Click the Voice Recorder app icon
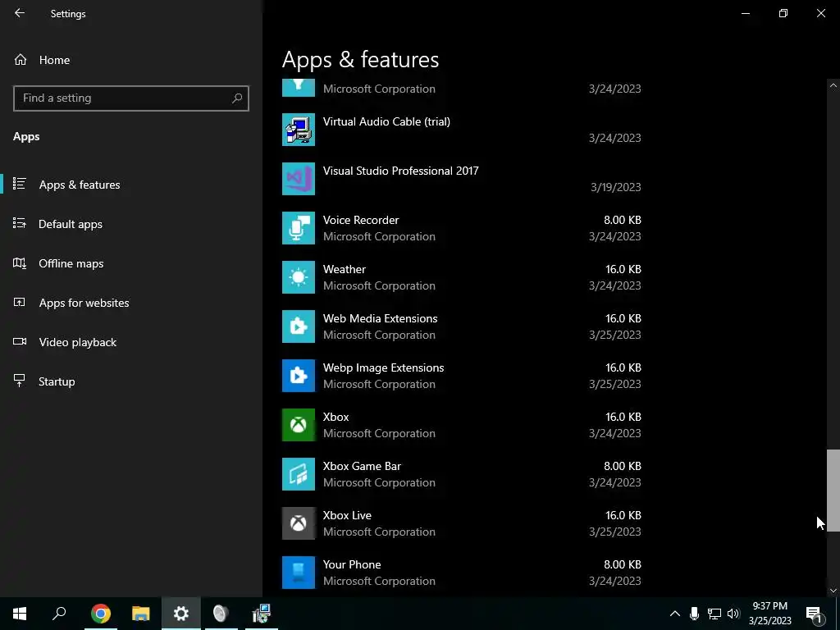Image resolution: width=840 pixels, height=630 pixels. (x=299, y=228)
